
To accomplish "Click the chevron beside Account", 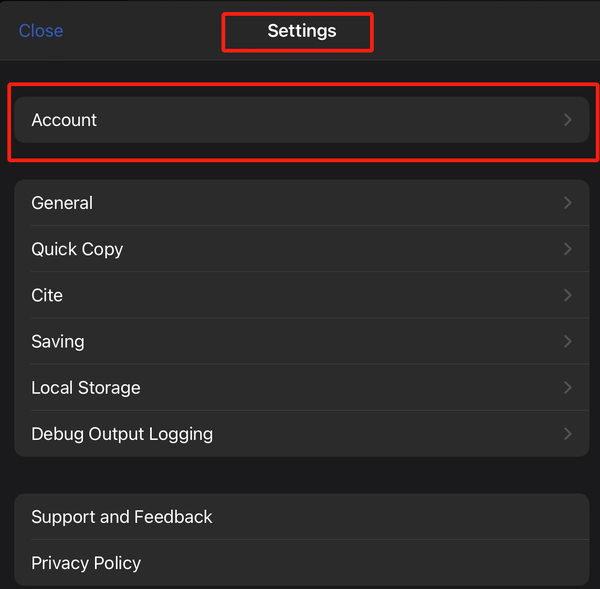I will [568, 120].
